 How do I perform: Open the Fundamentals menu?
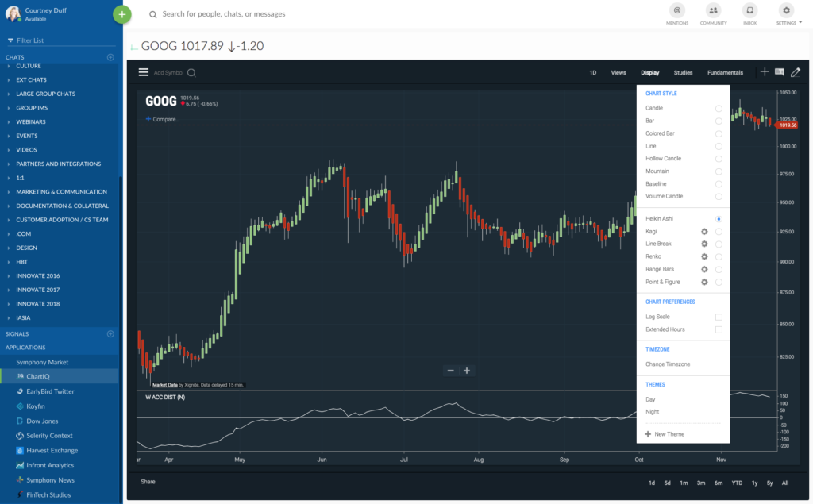point(725,72)
